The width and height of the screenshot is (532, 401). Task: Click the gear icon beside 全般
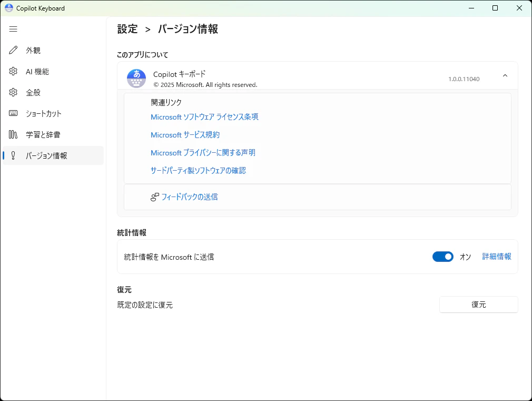pyautogui.click(x=13, y=92)
